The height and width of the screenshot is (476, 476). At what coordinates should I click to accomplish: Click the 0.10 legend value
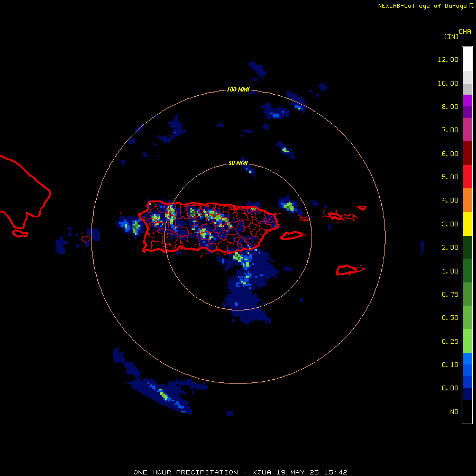pos(450,365)
